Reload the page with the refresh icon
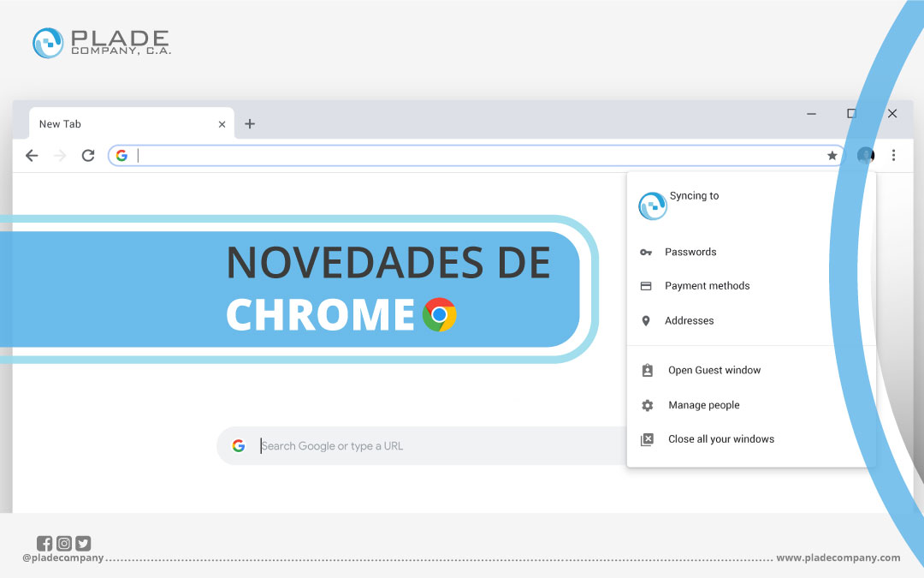Image resolution: width=924 pixels, height=578 pixels. (88, 156)
